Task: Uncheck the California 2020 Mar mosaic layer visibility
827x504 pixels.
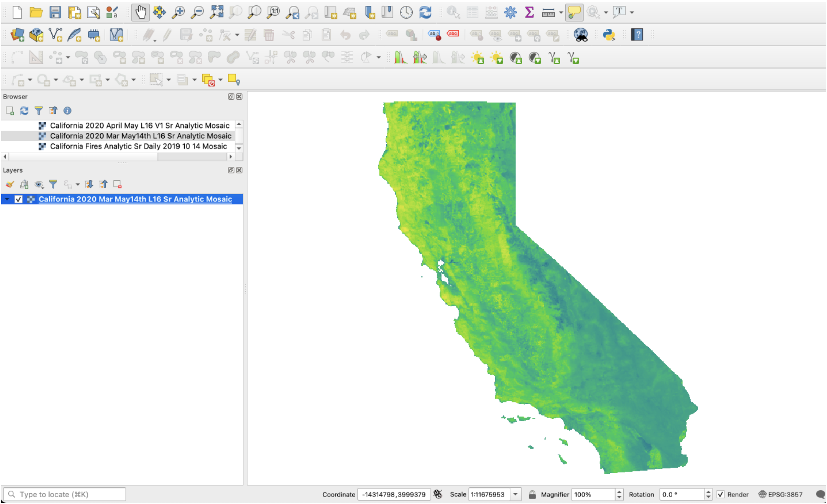Action: pos(19,199)
